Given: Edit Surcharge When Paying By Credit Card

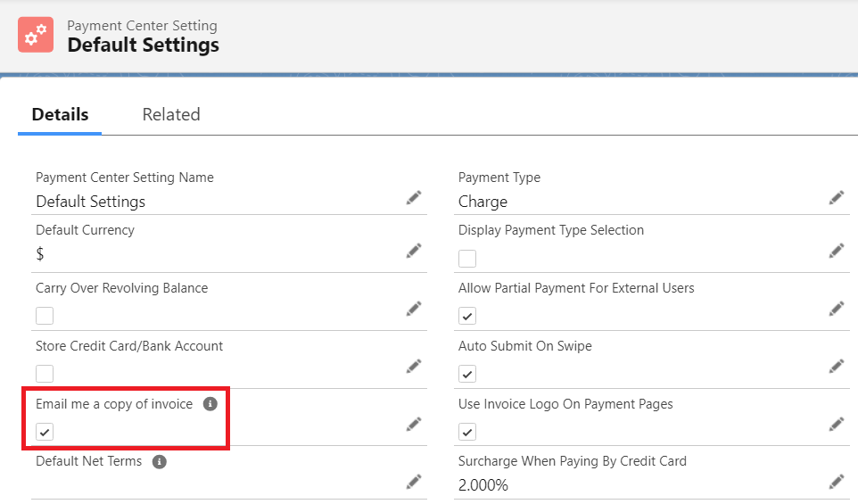Looking at the screenshot, I should (x=836, y=482).
